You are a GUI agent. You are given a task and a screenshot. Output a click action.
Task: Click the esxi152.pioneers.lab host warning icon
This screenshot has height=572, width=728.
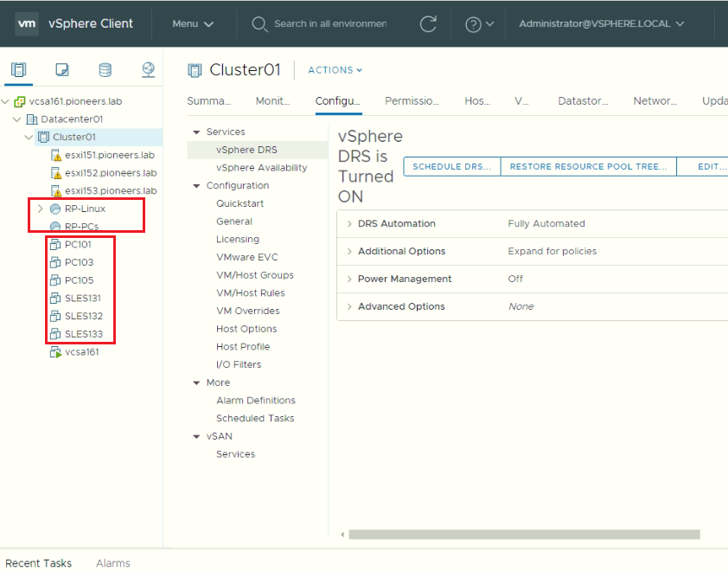pos(55,173)
